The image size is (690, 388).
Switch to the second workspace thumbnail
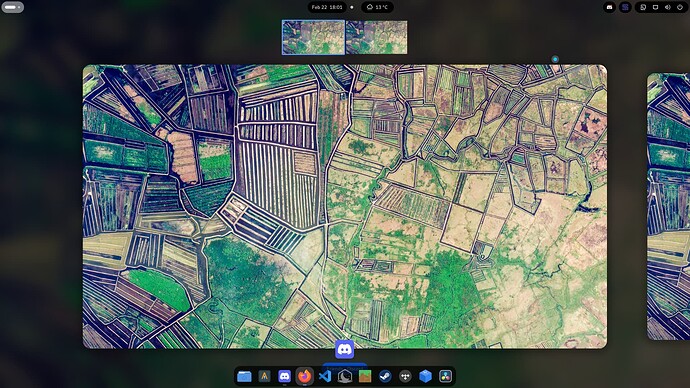(376, 37)
